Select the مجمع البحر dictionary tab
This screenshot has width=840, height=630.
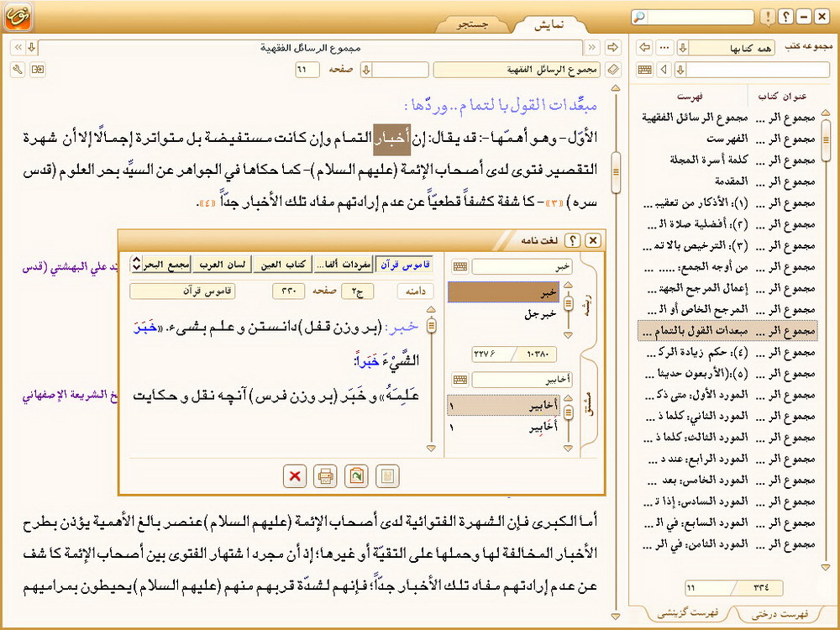pos(166,264)
